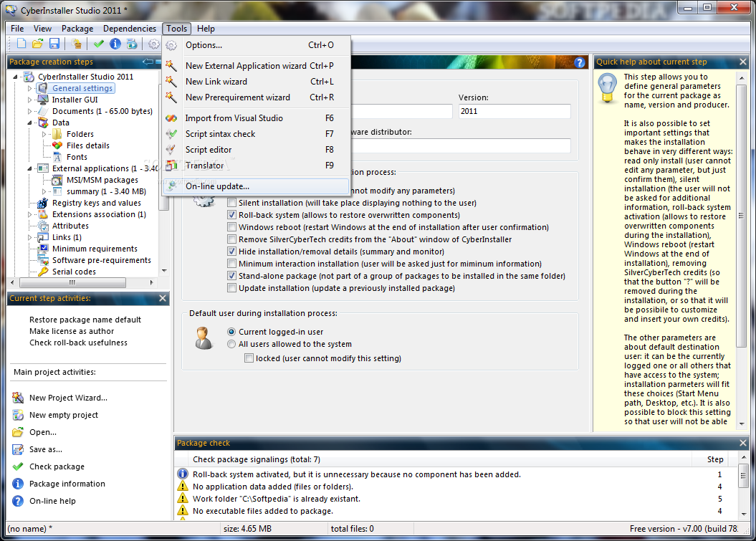
Task: Click the New project toolbar icon
Action: coord(21,44)
